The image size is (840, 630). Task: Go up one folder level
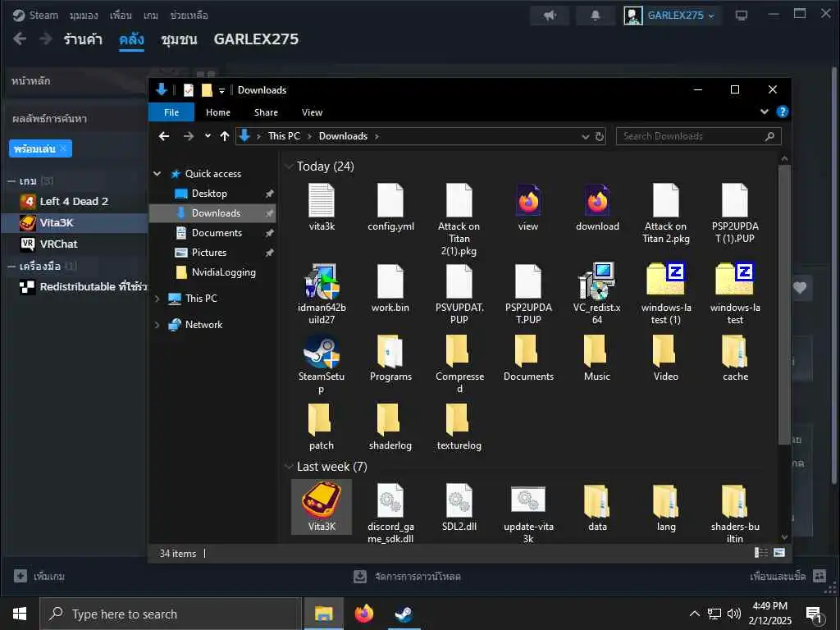click(225, 137)
